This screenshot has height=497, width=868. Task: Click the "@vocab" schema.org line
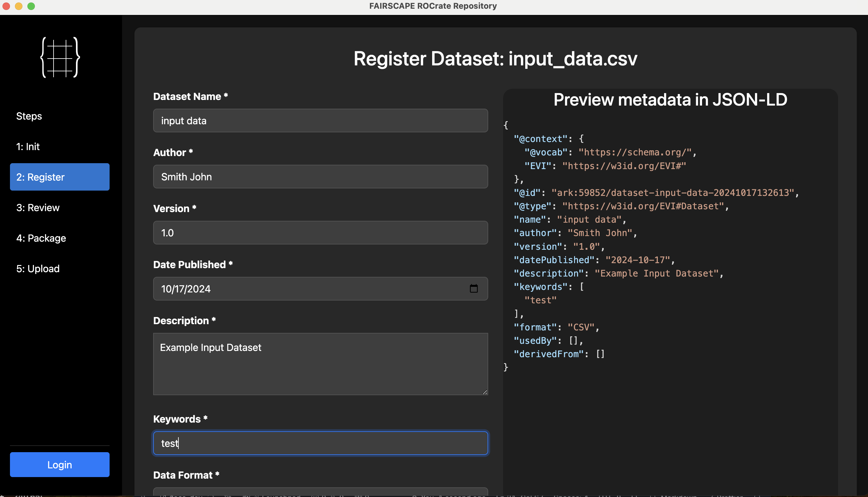(x=610, y=153)
